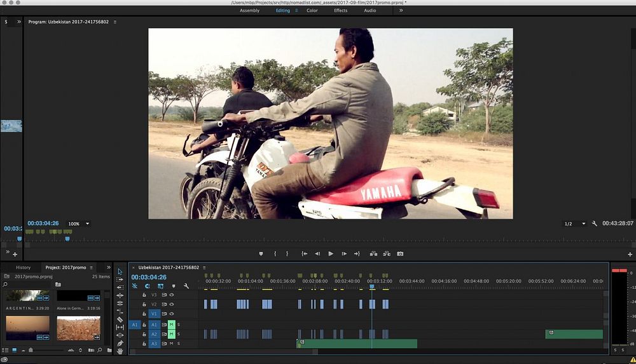The height and width of the screenshot is (364, 636).
Task: Open the History panel tab
Action: click(x=23, y=267)
